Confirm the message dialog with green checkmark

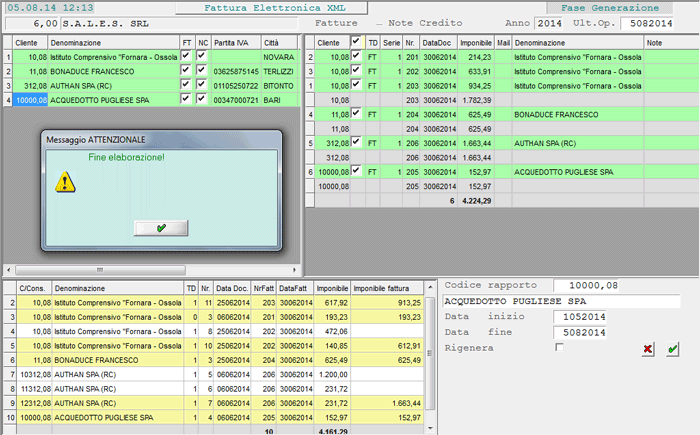pos(161,228)
